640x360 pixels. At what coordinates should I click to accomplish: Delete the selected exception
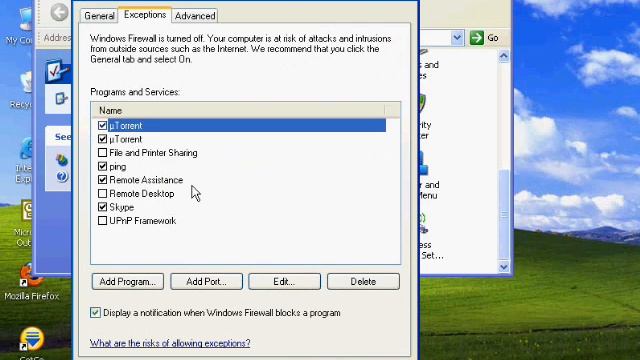(x=363, y=282)
